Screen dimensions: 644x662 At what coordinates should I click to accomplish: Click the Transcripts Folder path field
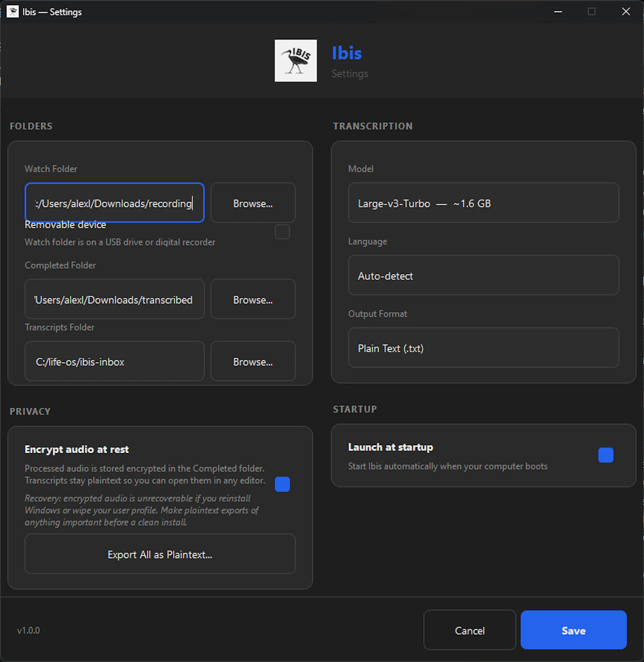tap(114, 361)
